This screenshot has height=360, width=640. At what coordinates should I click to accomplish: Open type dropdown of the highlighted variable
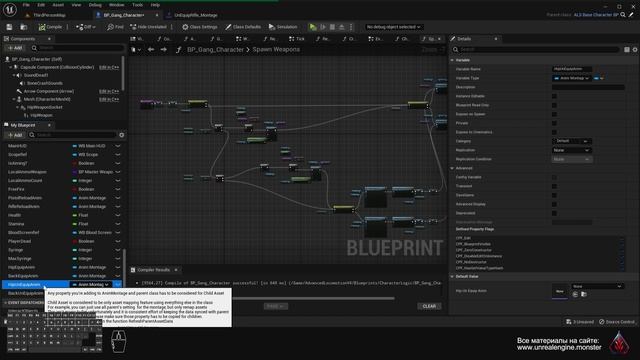[x=91, y=284]
